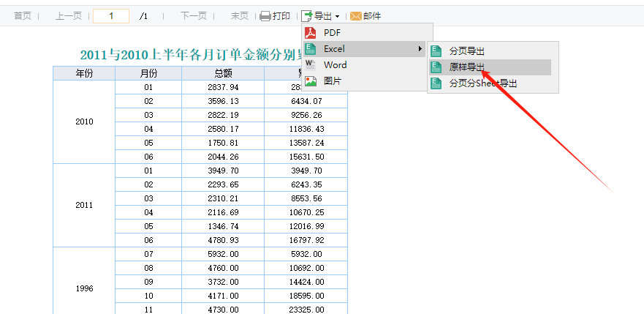644x314 pixels.
Task: Click total value 2310.21
Action: click(223, 198)
